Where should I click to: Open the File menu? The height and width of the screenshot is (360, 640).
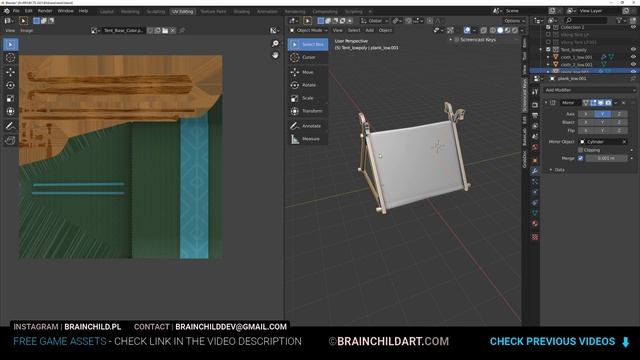coord(16,11)
